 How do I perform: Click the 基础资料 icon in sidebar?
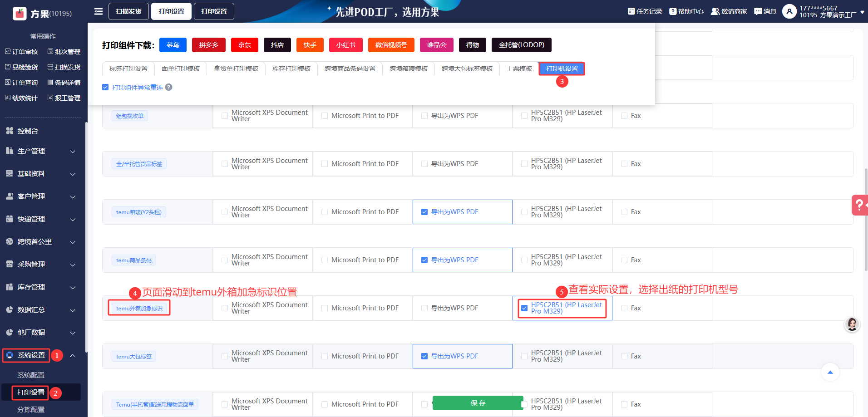10,173
